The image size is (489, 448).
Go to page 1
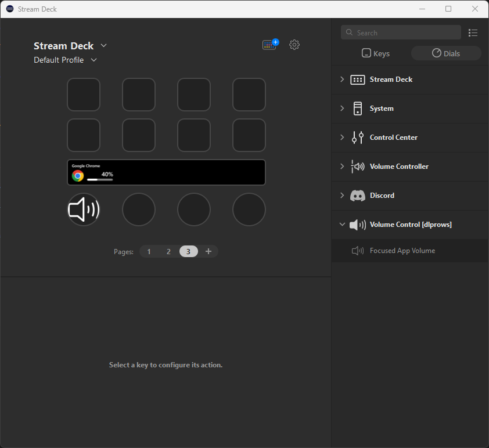[x=149, y=251]
